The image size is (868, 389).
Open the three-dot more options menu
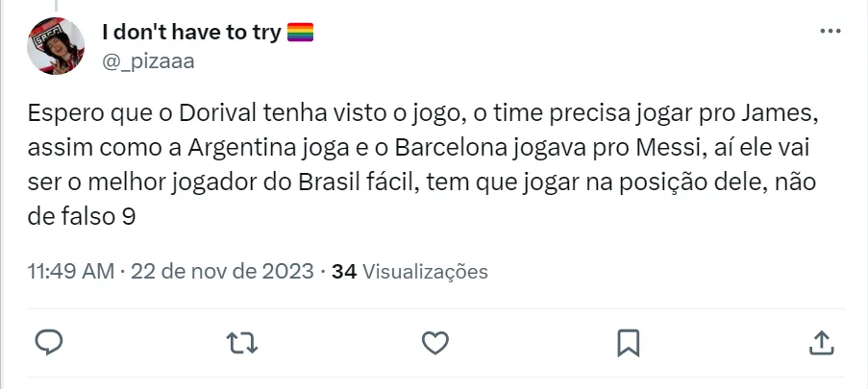pyautogui.click(x=830, y=32)
